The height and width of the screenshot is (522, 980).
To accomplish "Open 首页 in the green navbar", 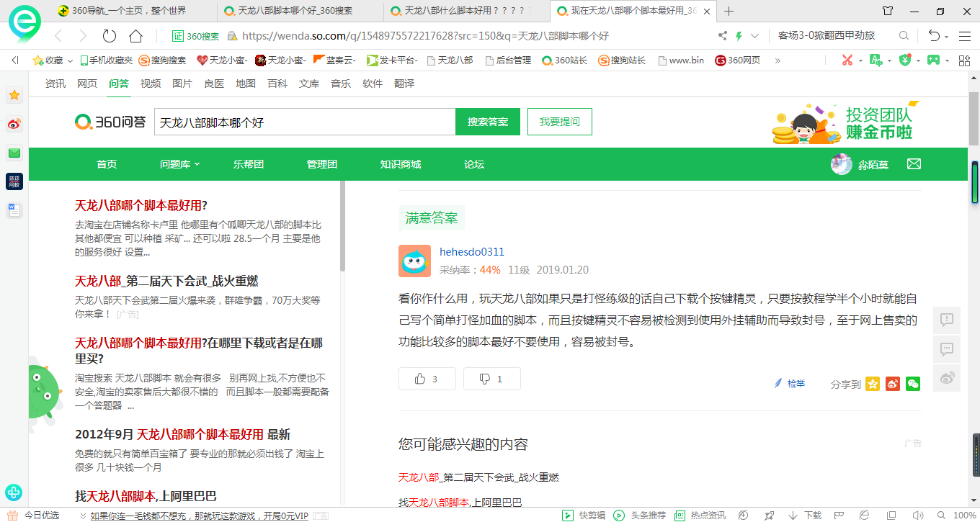I will tap(107, 164).
